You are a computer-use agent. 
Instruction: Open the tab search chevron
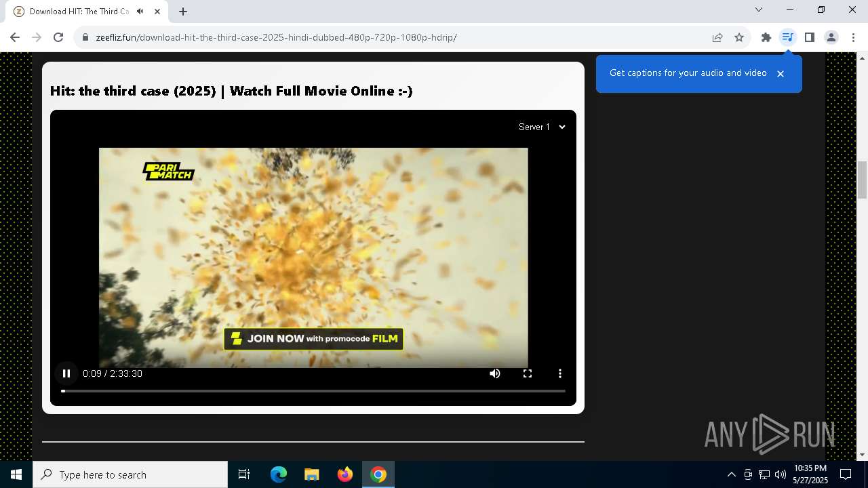point(759,9)
